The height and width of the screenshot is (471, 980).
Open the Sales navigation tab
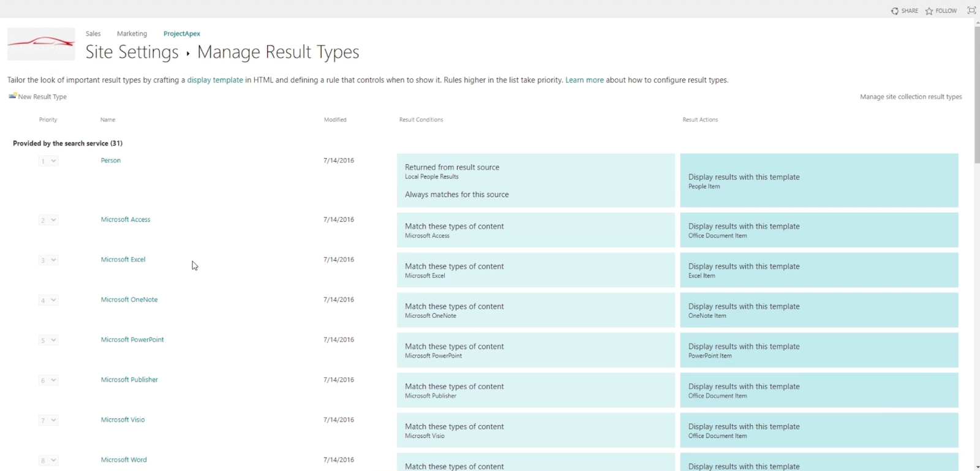[x=93, y=34]
